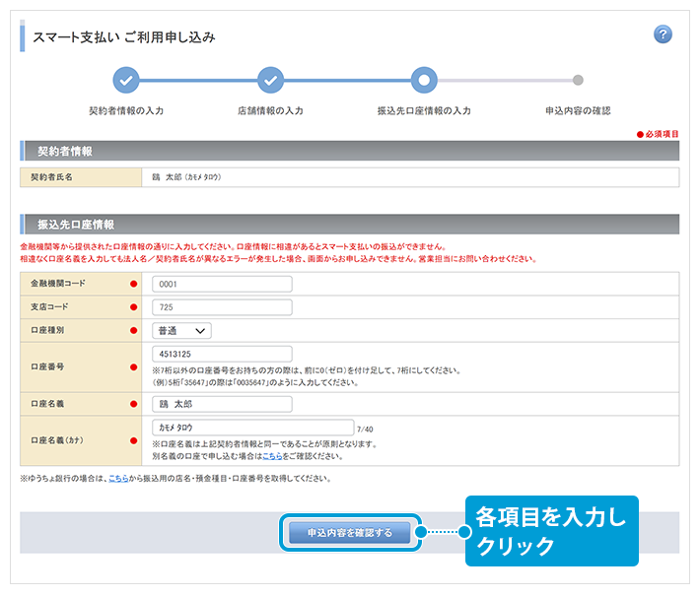The height and width of the screenshot is (597, 700).
Task: Follow the こちら link in the ゆうちょ銀行 note
Action: 117,479
